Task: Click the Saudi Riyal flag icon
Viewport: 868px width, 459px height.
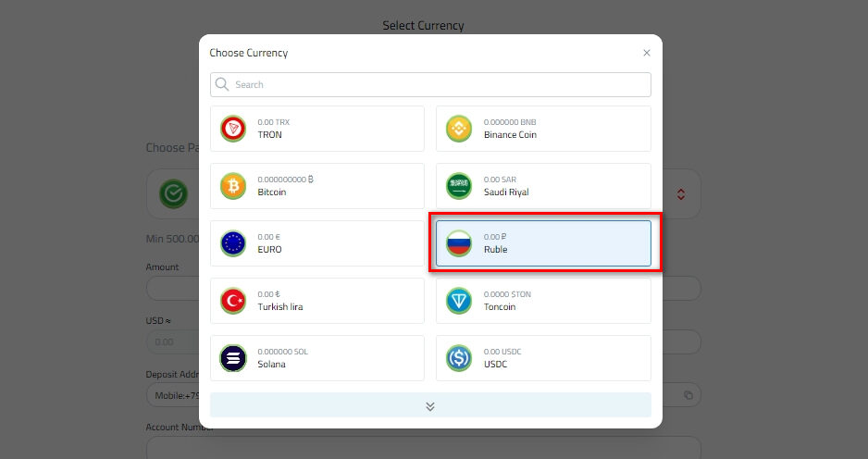Action: coord(459,186)
